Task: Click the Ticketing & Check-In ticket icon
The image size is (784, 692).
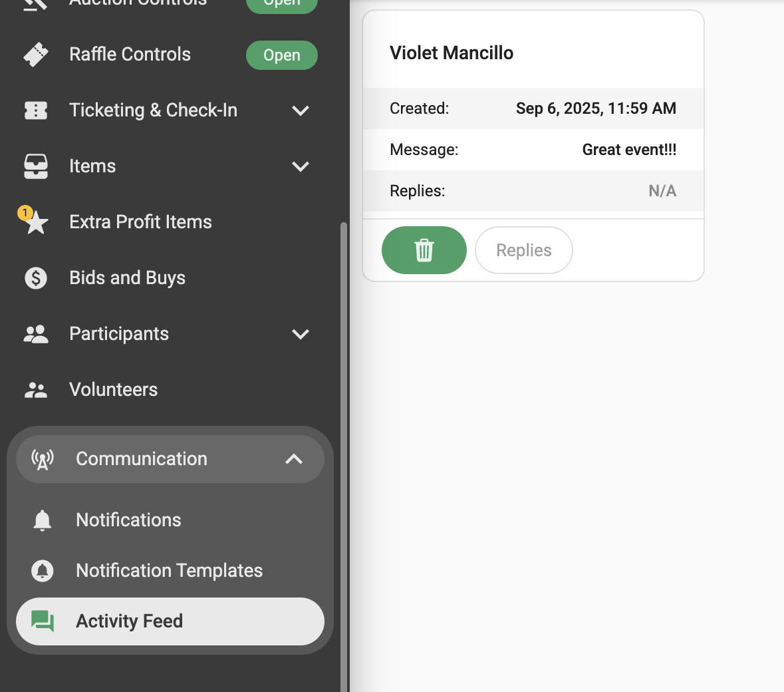Action: pyautogui.click(x=36, y=110)
